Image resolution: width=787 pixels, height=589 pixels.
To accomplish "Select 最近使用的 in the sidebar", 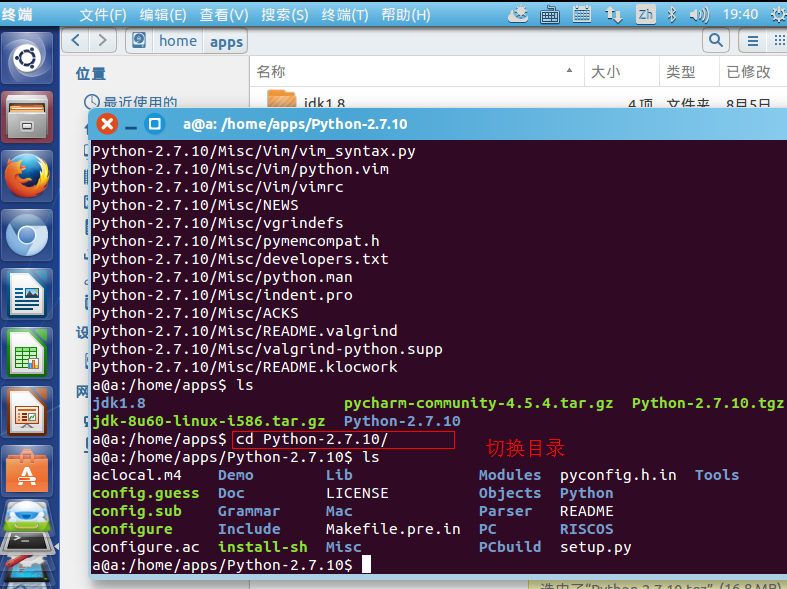I will (x=131, y=102).
